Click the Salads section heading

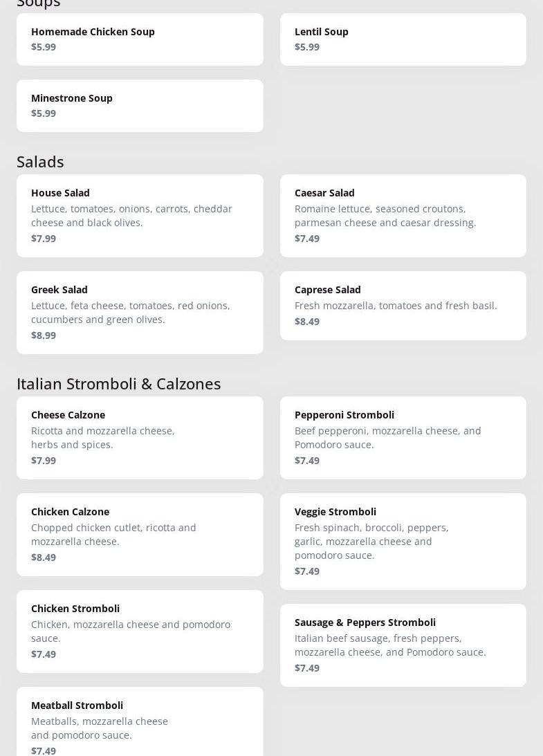click(40, 162)
